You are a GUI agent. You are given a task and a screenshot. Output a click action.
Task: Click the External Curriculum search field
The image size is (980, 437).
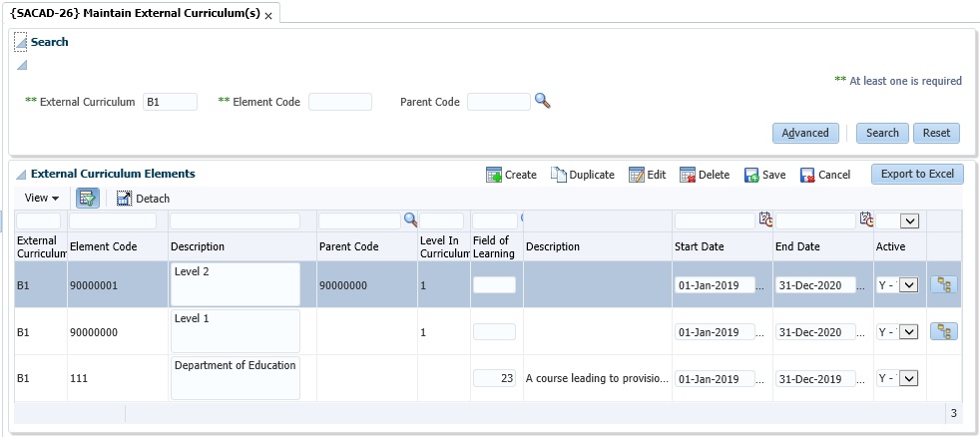click(170, 102)
